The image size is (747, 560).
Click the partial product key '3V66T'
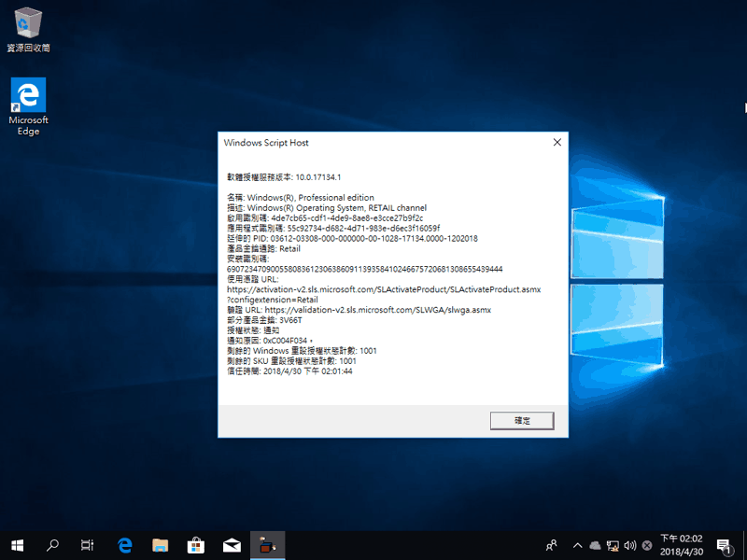pyautogui.click(x=290, y=320)
